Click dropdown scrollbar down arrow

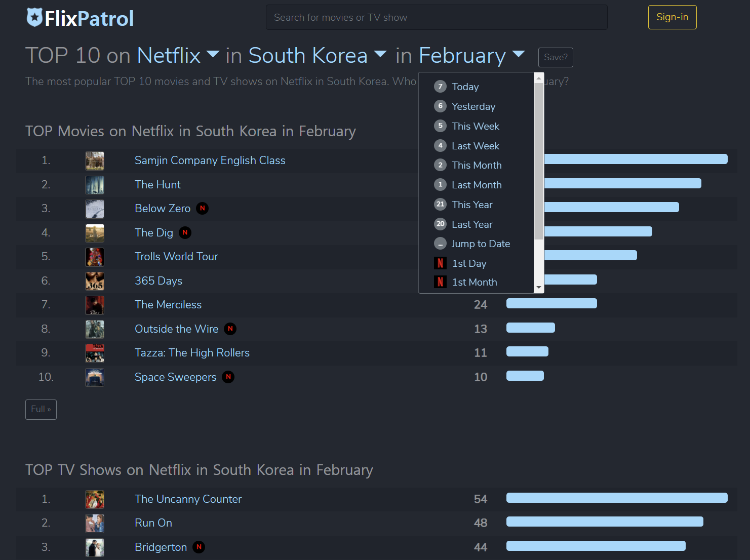coord(539,288)
